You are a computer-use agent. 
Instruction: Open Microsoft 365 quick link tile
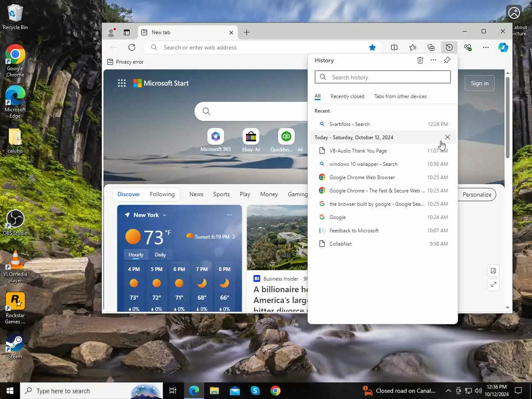pyautogui.click(x=215, y=140)
